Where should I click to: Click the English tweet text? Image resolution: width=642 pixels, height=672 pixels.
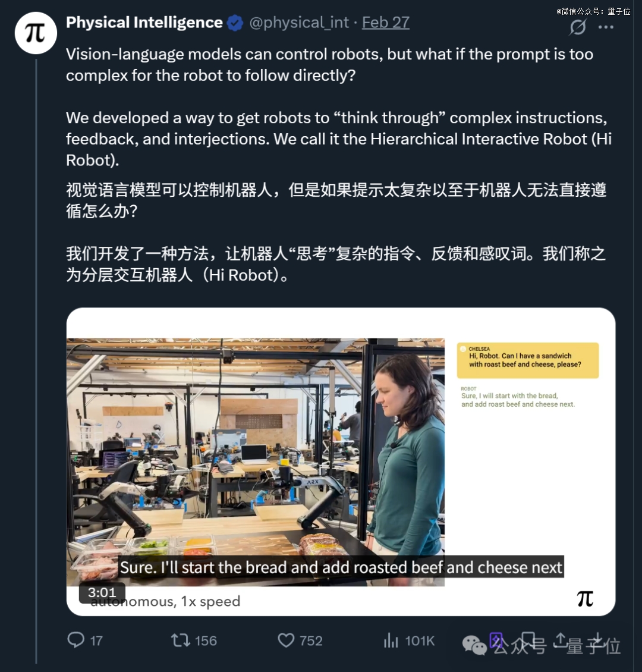(x=338, y=107)
